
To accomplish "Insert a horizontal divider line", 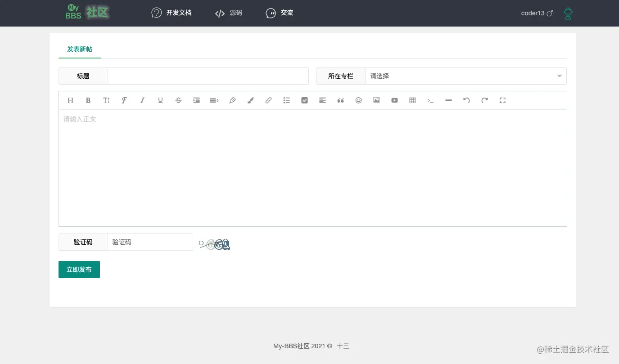I will click(448, 100).
